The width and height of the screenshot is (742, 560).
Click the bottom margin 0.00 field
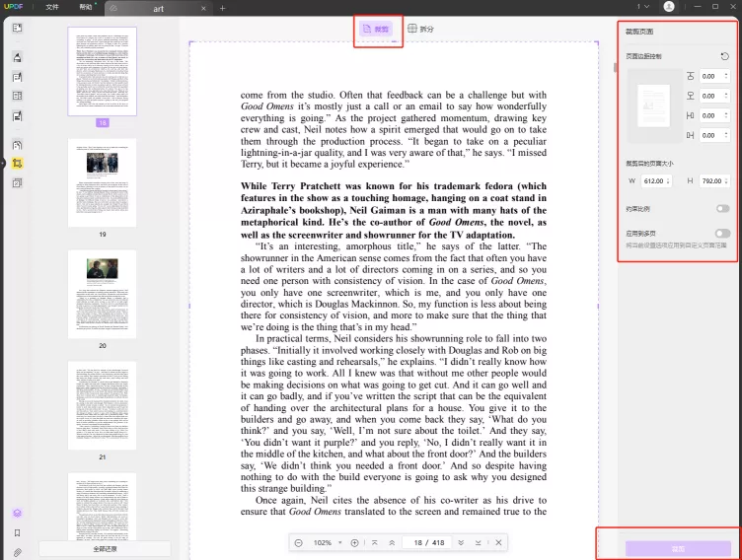click(714, 96)
